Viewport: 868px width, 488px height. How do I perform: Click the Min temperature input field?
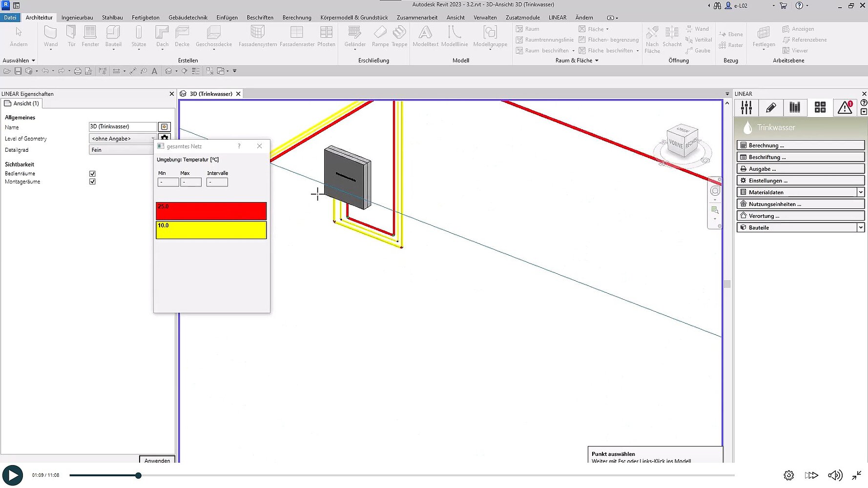168,182
